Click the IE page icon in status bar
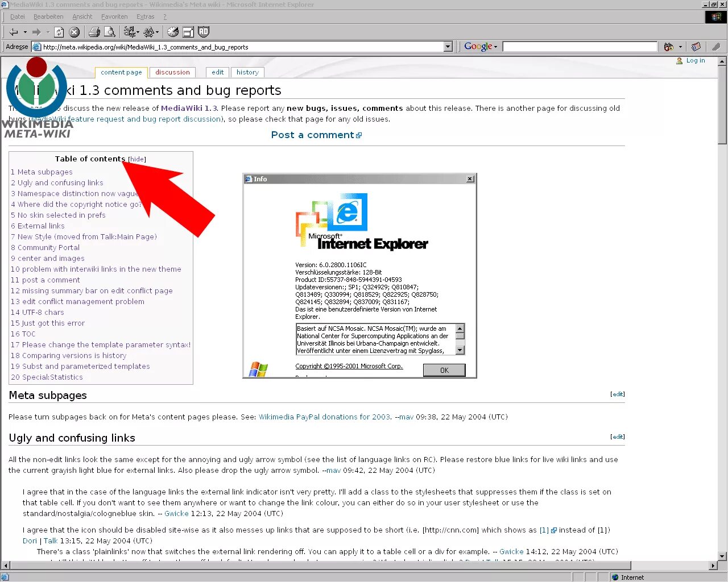 [x=5, y=577]
